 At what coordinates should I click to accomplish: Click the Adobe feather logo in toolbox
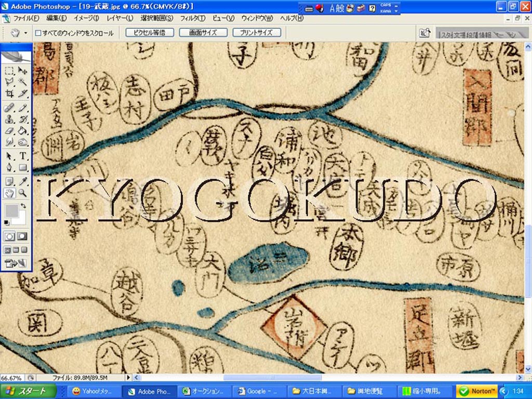(x=16, y=56)
